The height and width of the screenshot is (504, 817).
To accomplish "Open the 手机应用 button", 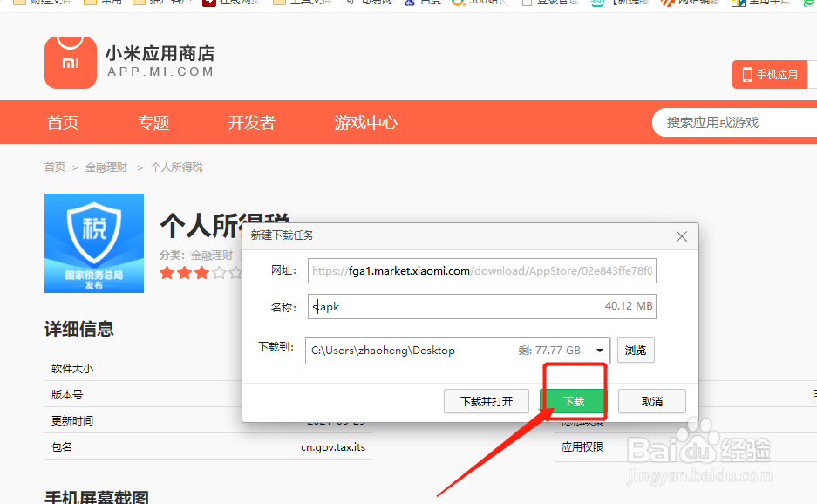I will pyautogui.click(x=770, y=74).
